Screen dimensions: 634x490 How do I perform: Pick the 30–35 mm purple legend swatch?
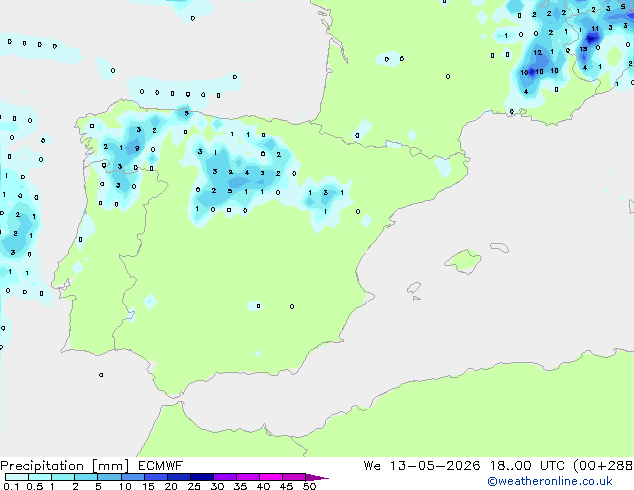pos(225,477)
